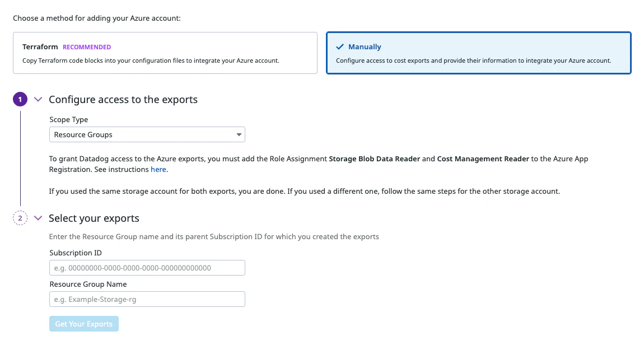Focus the Subscription ID input field

(147, 268)
